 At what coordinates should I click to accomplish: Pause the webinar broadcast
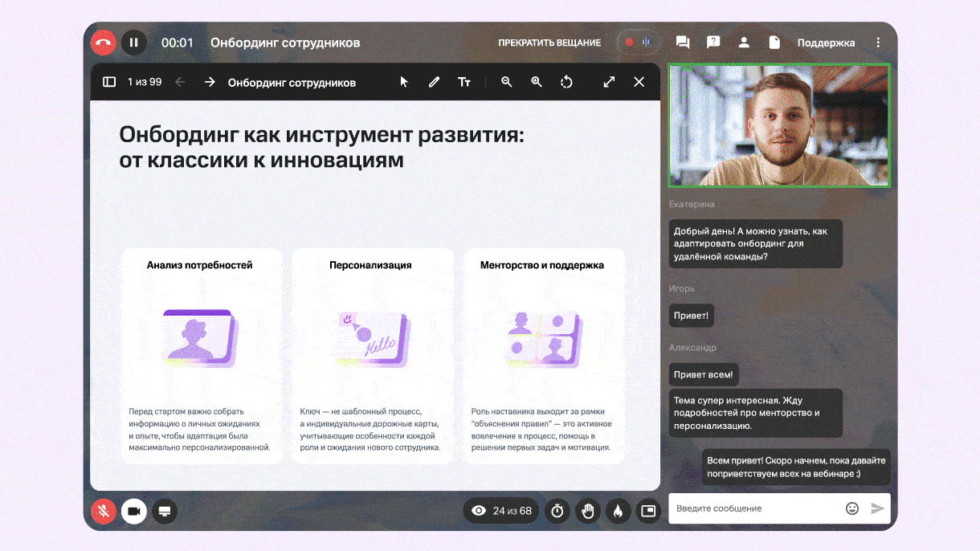[x=133, y=43]
